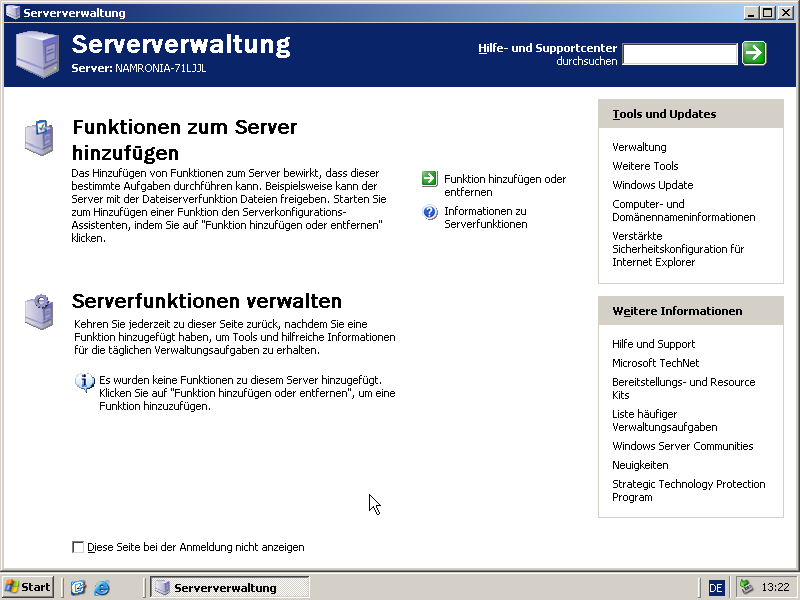This screenshot has height=600, width=800.
Task: Click inside the Hilfe- und Supportcenter search field
Action: click(680, 54)
